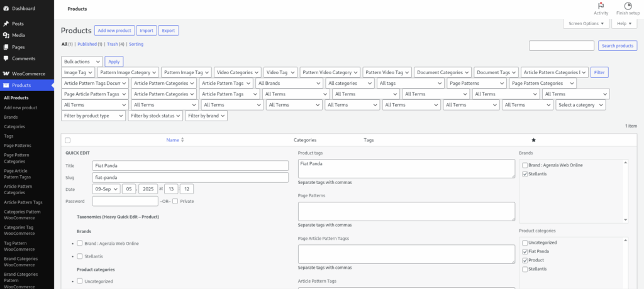Viewport: 644px width, 289px height.
Task: Open the Filter by brand dropdown
Action: pyautogui.click(x=206, y=116)
